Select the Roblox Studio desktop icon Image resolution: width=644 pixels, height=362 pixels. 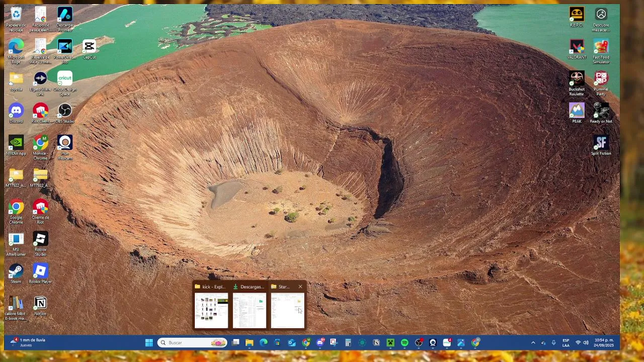pyautogui.click(x=40, y=244)
